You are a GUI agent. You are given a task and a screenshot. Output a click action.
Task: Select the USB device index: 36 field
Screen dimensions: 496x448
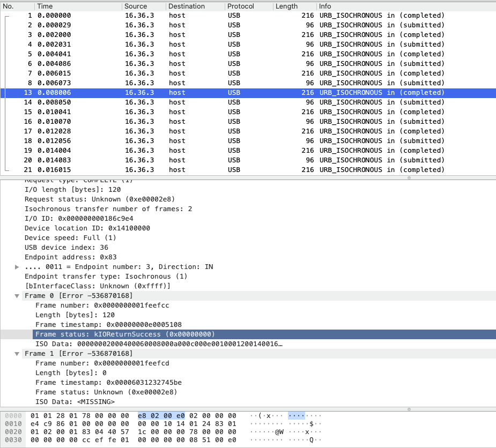[66, 248]
